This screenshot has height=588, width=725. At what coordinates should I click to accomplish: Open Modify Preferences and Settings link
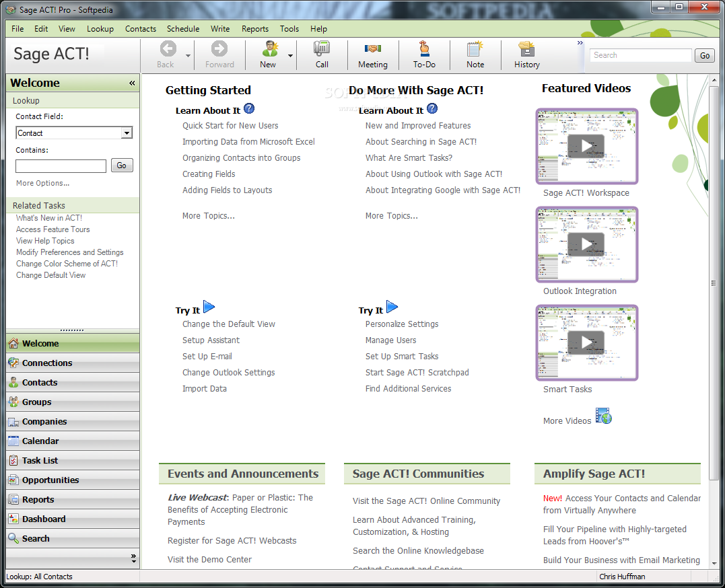(x=70, y=252)
